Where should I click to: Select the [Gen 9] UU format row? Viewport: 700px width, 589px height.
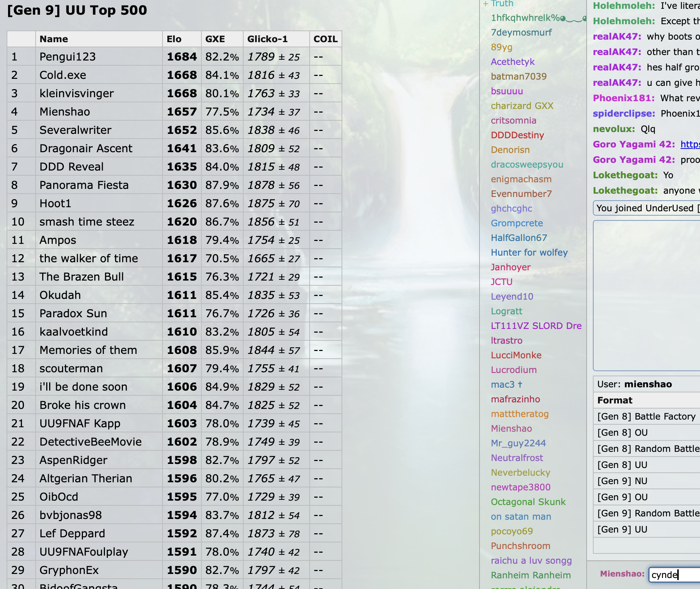(622, 530)
